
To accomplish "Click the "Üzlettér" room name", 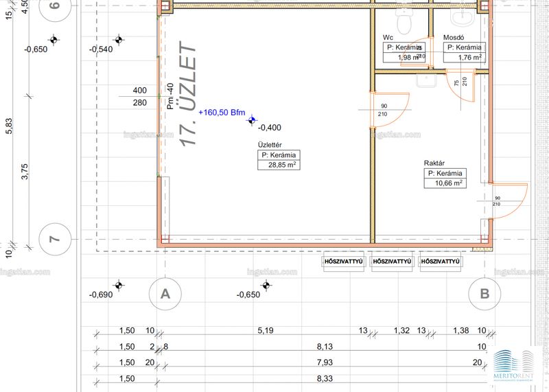I will 270,145.
